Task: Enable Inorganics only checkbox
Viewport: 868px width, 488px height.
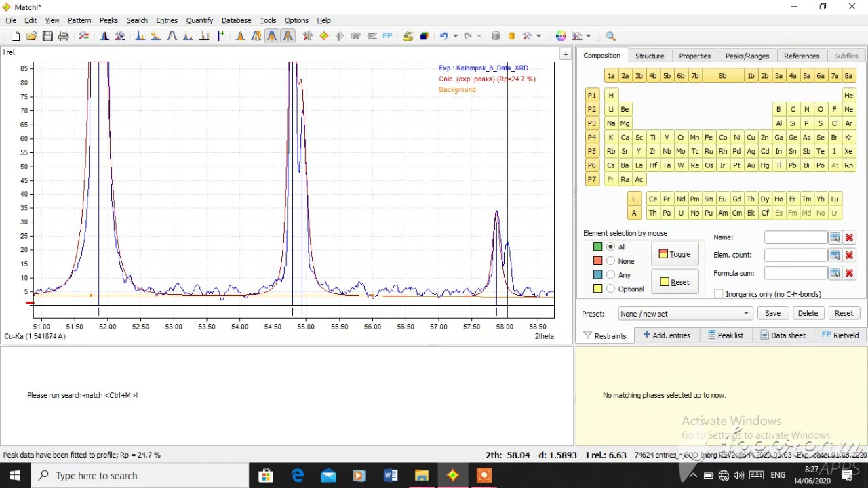Action: 719,294
